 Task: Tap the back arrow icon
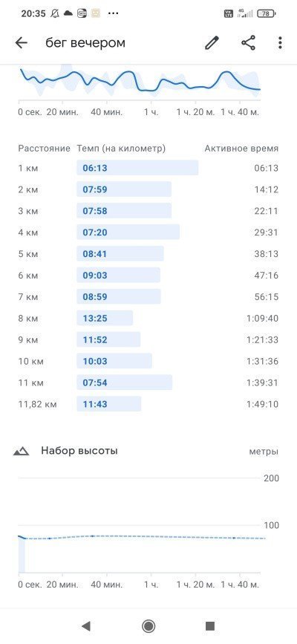21,43
